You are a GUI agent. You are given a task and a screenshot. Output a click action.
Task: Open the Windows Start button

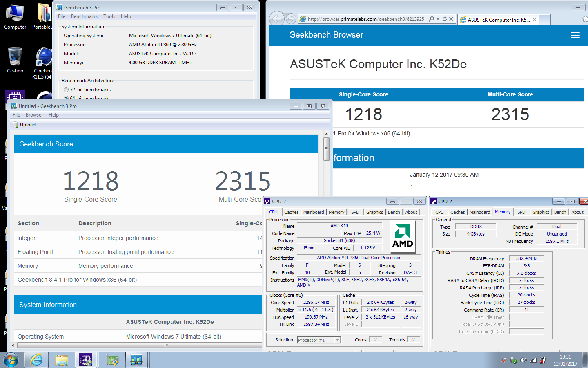pyautogui.click(x=11, y=360)
